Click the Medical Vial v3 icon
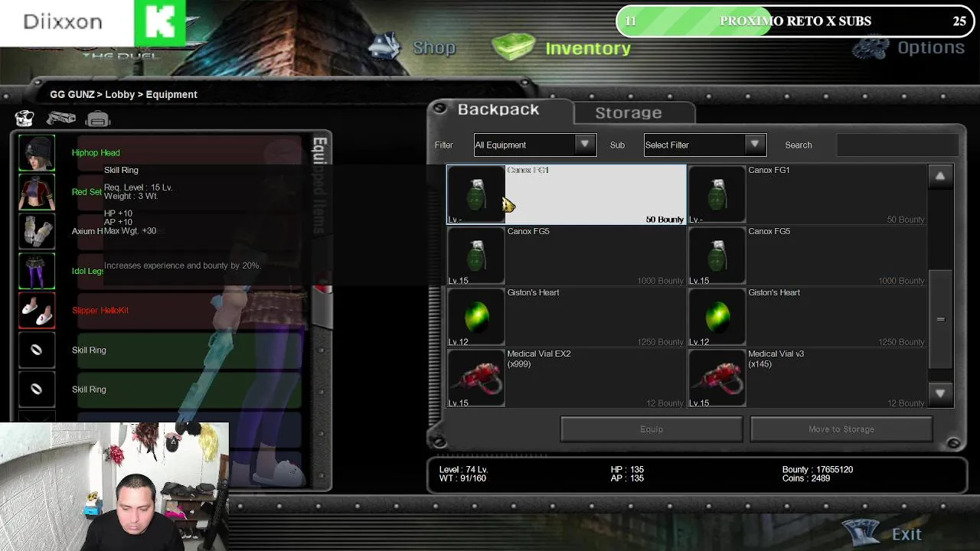 (717, 378)
